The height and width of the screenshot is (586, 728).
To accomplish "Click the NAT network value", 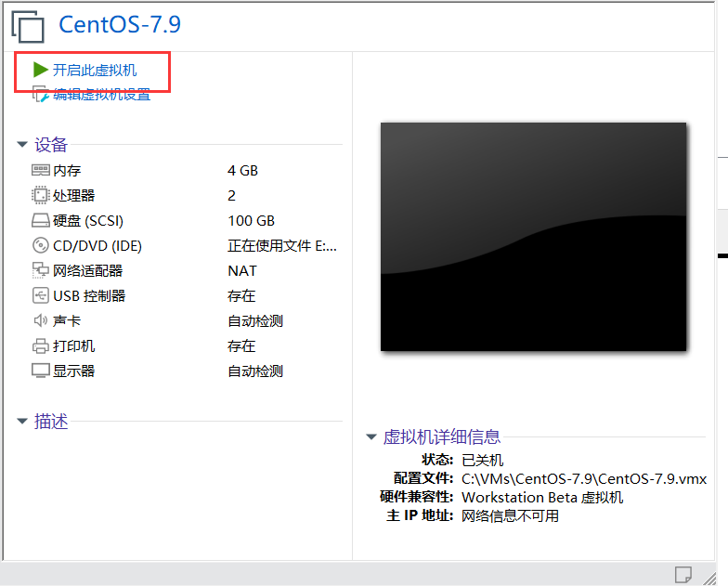I will coord(242,271).
